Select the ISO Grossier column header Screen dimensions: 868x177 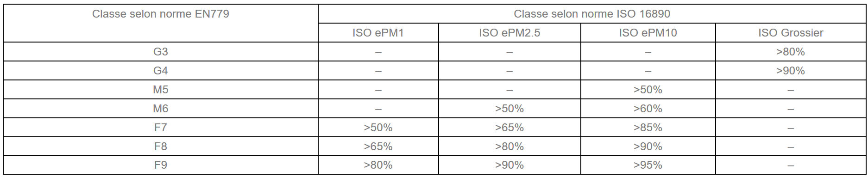click(791, 33)
